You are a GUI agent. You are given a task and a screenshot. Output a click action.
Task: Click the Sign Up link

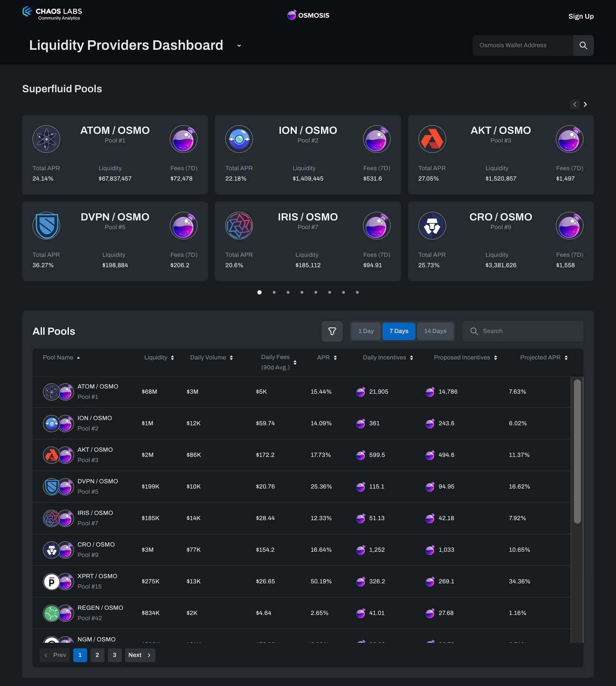click(x=581, y=16)
